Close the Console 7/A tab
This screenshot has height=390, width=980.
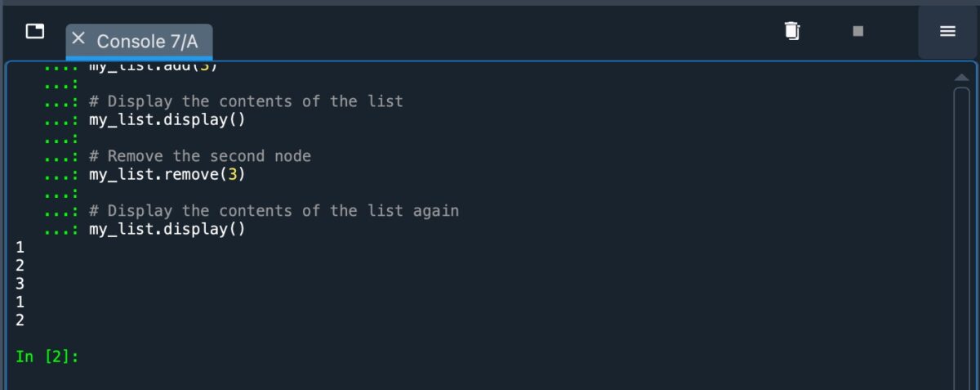coord(78,38)
